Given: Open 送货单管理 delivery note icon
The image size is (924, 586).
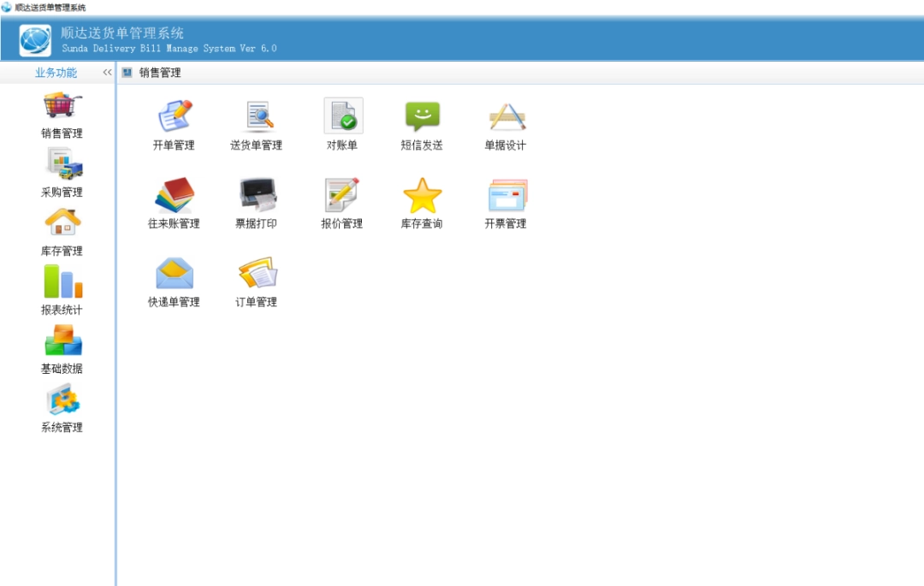Looking at the screenshot, I should [x=256, y=117].
